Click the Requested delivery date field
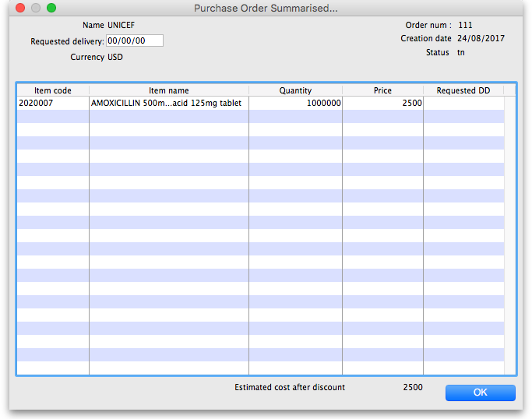 (134, 40)
